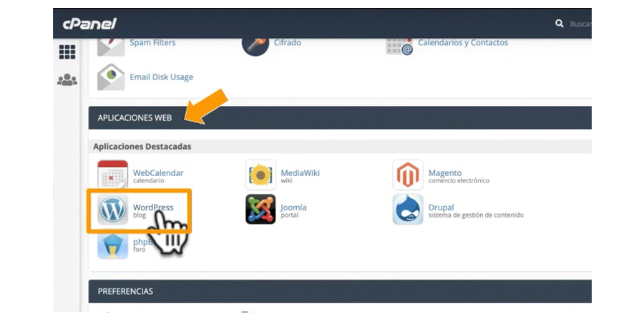Open the Joomla portal link

point(293,208)
